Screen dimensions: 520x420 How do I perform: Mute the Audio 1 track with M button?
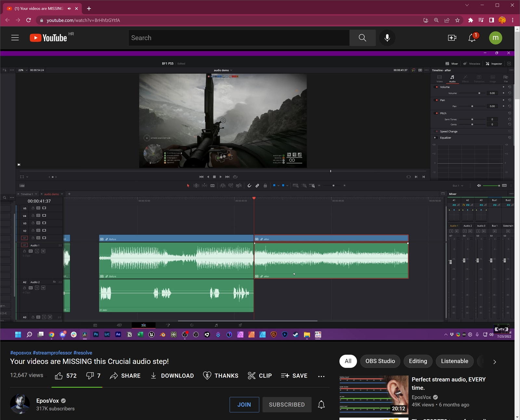(x=43, y=251)
